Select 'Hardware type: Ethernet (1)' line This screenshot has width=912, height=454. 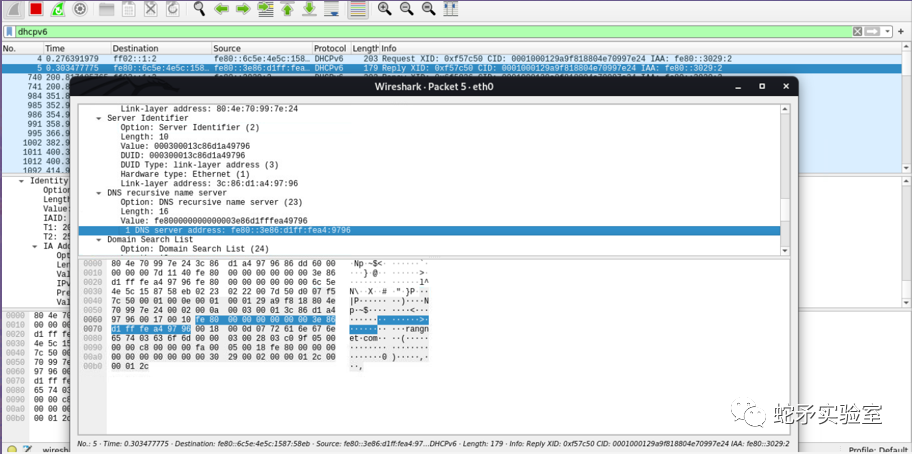point(185,174)
